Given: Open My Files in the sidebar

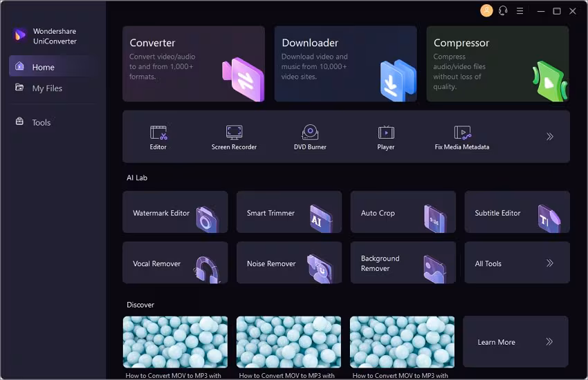Looking at the screenshot, I should coord(53,88).
